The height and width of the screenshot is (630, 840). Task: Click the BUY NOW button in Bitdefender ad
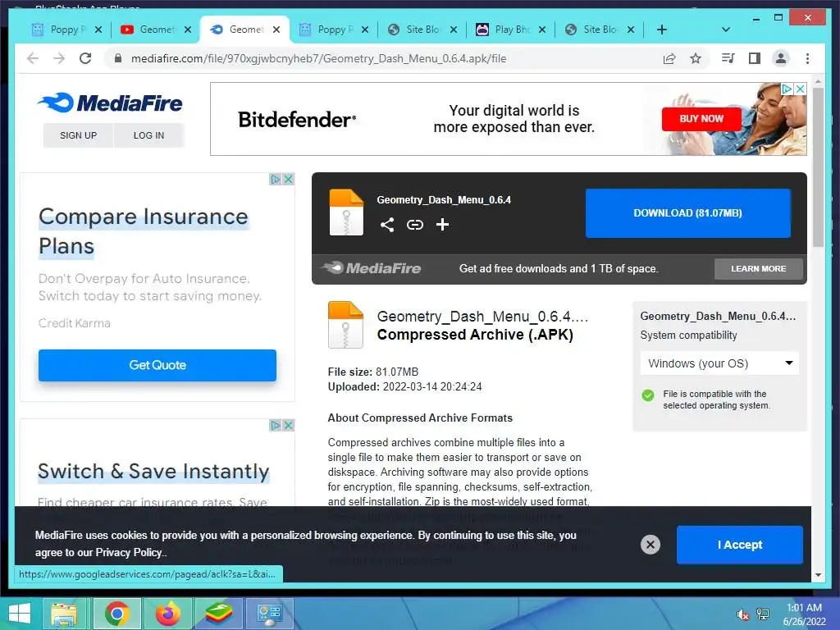tap(701, 119)
